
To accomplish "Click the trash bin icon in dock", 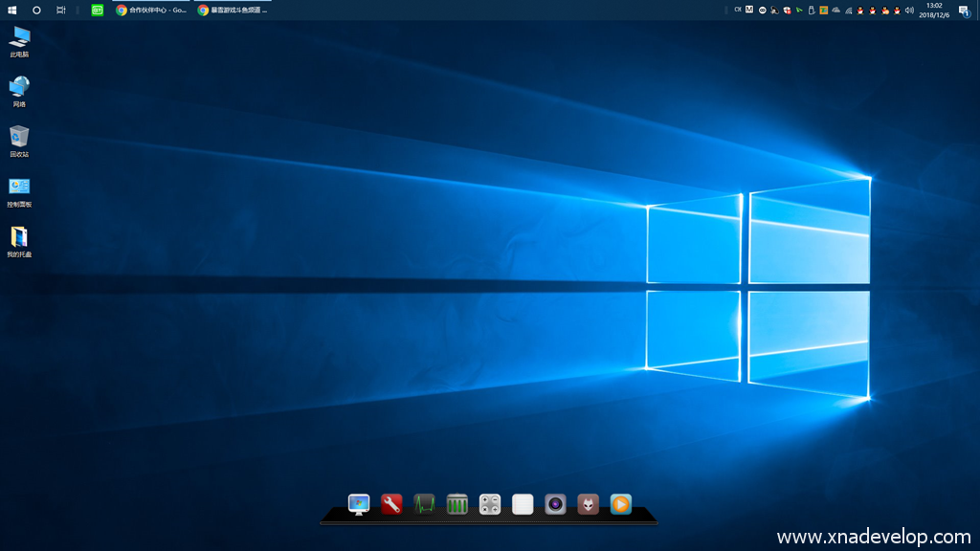I will click(x=457, y=503).
